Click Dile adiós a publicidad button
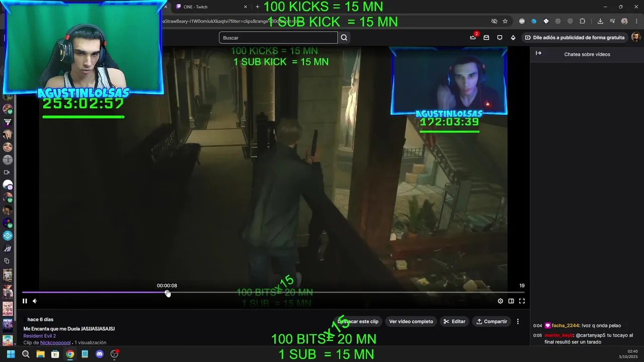This screenshot has width=644, height=362. (574, 38)
